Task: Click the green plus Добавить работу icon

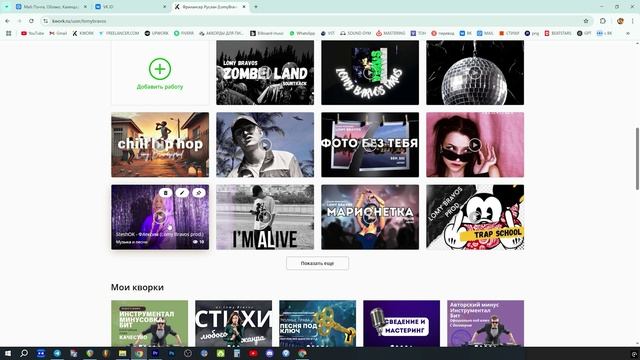Action: coord(160,69)
